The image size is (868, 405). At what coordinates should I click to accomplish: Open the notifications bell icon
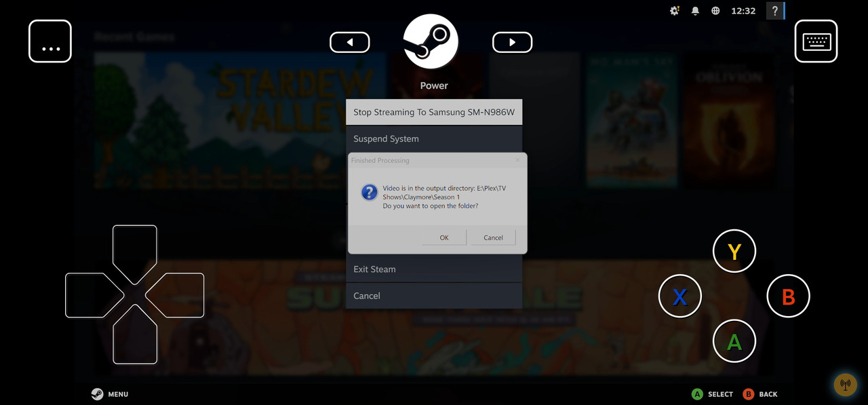(695, 11)
